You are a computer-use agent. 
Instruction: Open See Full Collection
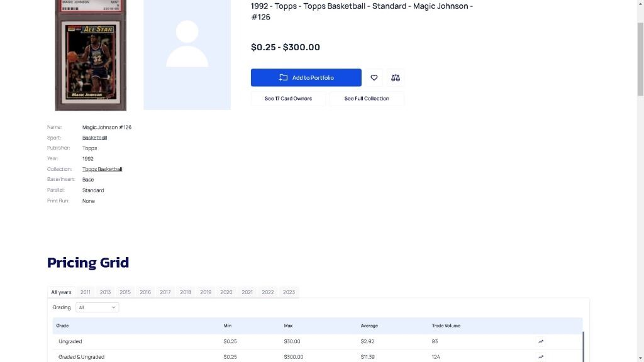coord(367,99)
